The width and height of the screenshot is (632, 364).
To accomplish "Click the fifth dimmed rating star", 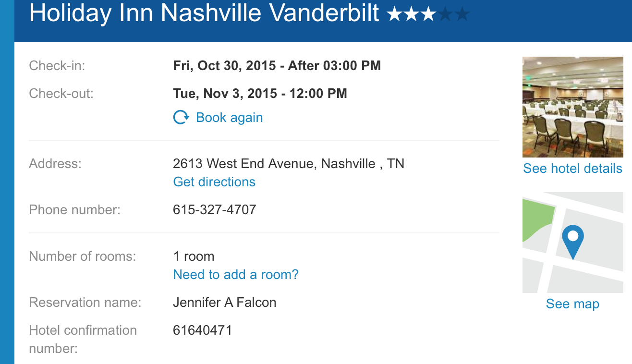I will 462,14.
